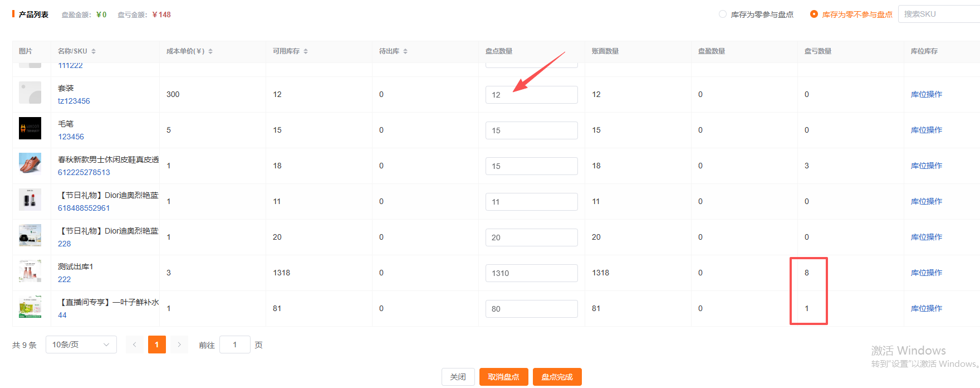Sort by 待出库 column arrows
The image size is (980, 388).
point(405,51)
